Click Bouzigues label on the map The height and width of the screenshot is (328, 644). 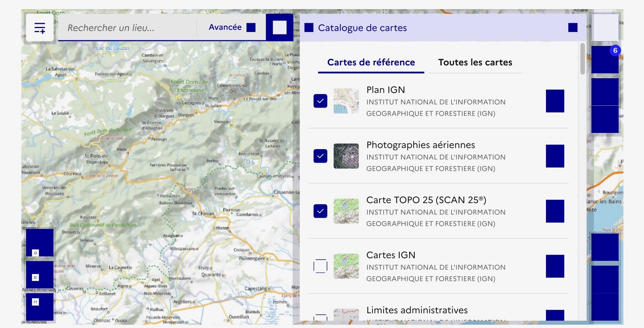click(x=613, y=192)
